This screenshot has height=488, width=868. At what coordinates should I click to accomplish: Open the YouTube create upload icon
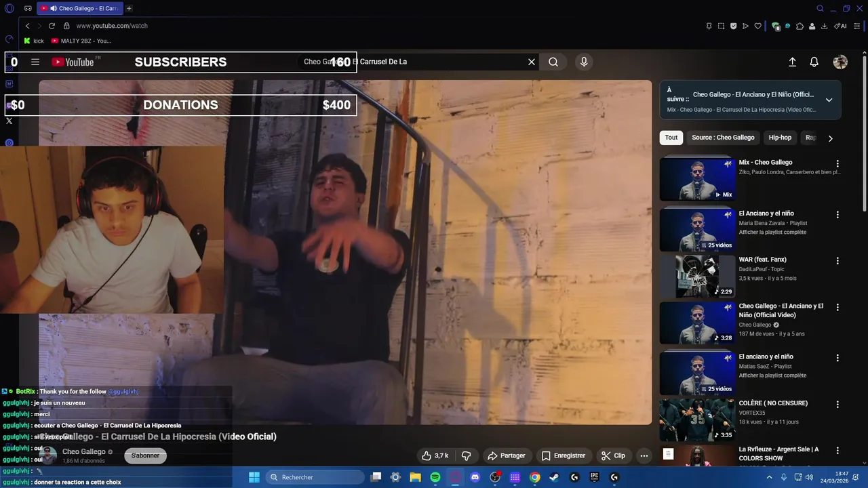tap(792, 62)
